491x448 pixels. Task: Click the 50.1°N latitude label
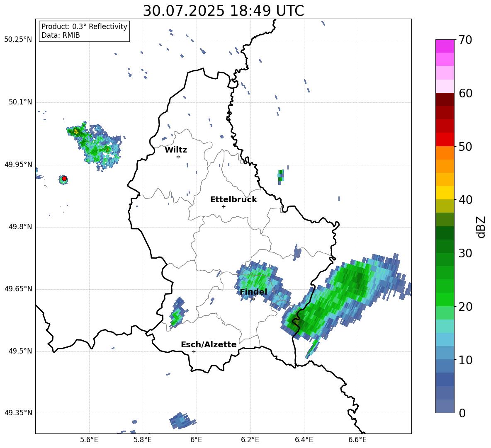click(20, 102)
